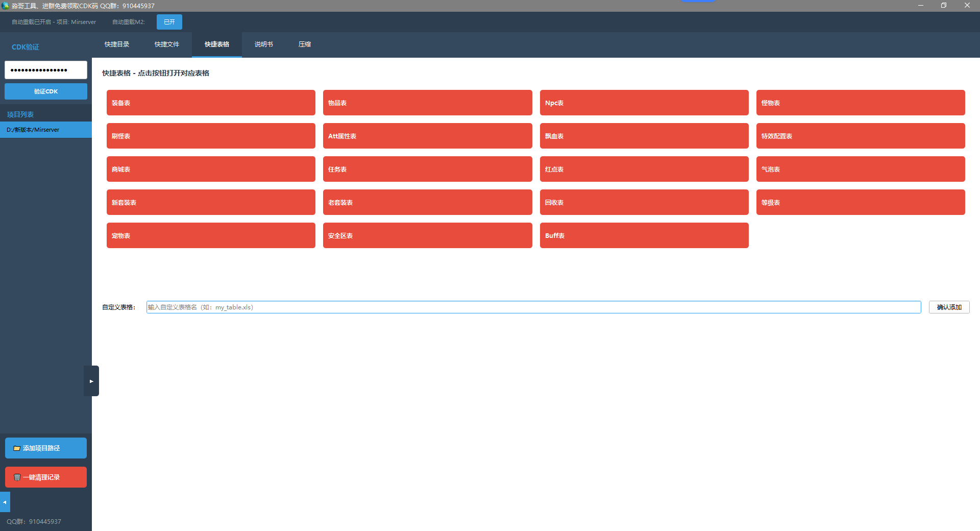Launch the 怪物表 table
Viewport: 980px width, 531px height.
coord(861,103)
